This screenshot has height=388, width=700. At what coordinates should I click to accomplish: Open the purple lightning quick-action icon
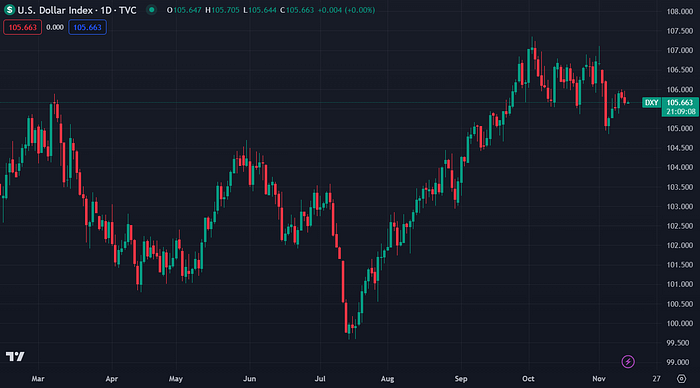coord(628,362)
